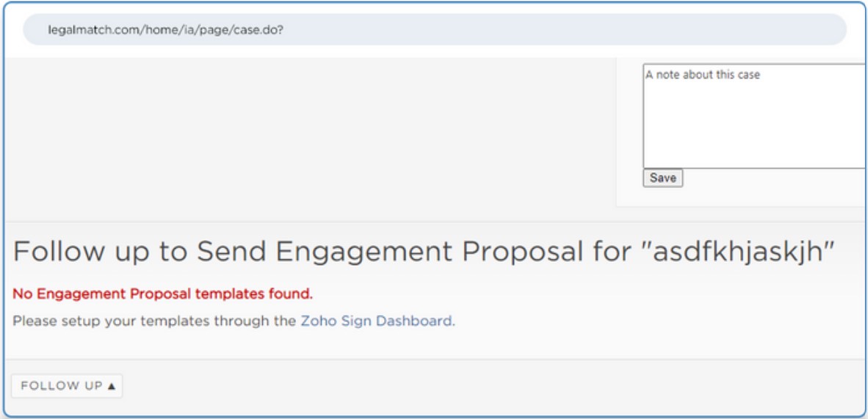Click the word "Engagement" in the page heading
Image resolution: width=868 pixels, height=419 pixels.
[x=366, y=251]
